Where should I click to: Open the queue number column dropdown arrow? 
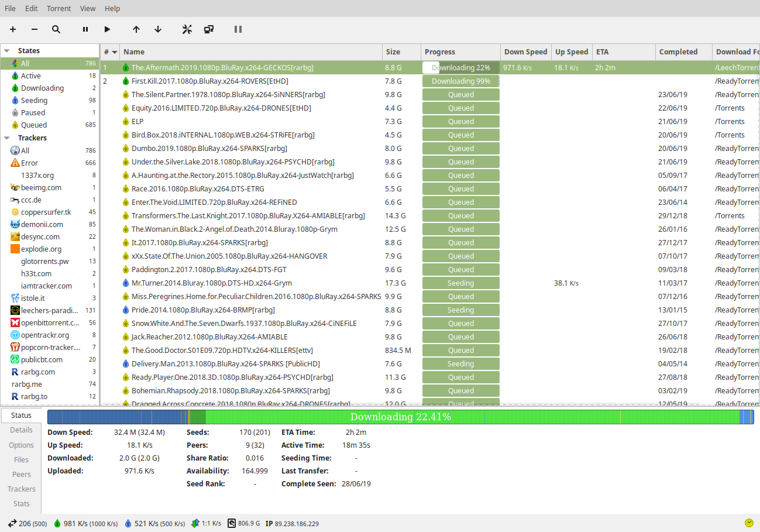[115, 52]
